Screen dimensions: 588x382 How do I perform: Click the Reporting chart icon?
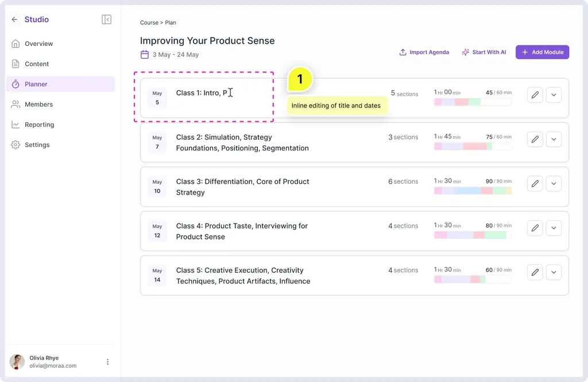point(16,125)
